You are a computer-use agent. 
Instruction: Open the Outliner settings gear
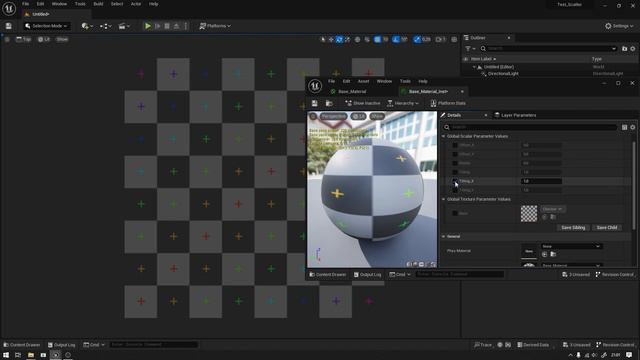(x=633, y=49)
